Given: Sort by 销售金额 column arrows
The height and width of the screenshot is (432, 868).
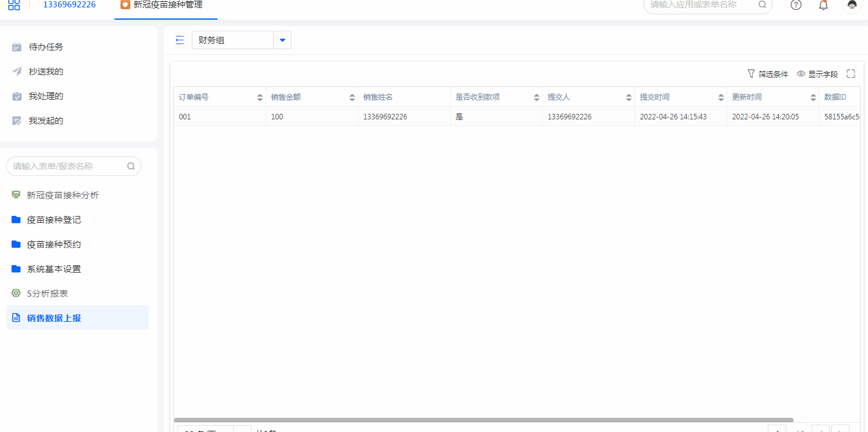Looking at the screenshot, I should [x=352, y=97].
